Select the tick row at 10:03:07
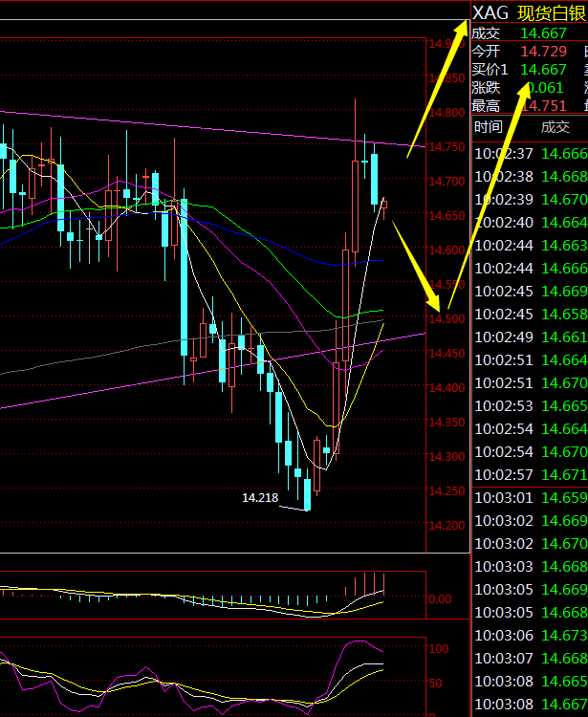 click(x=531, y=658)
